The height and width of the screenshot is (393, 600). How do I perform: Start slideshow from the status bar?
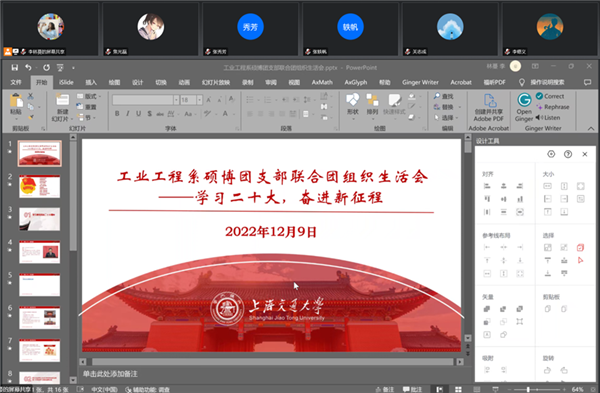tap(495, 389)
